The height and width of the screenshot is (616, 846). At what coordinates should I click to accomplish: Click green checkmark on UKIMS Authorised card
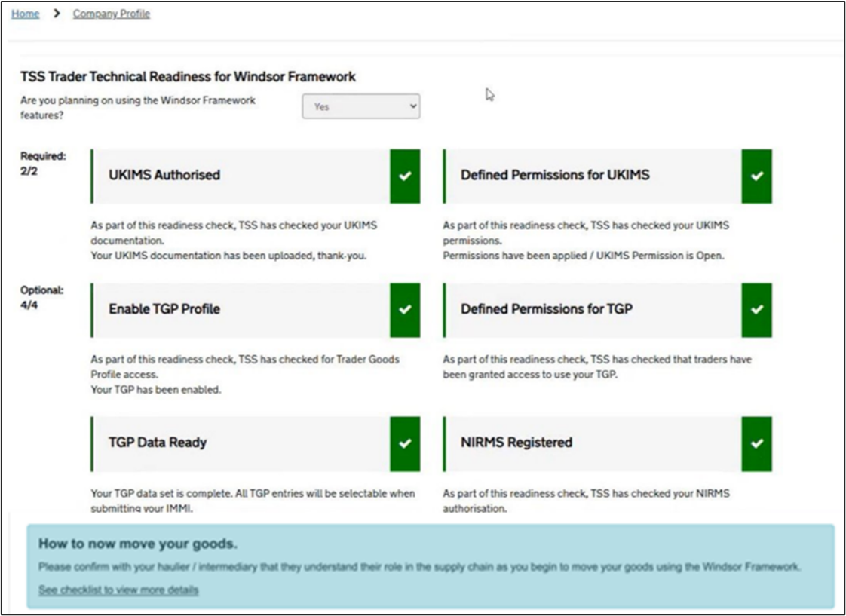[405, 176]
